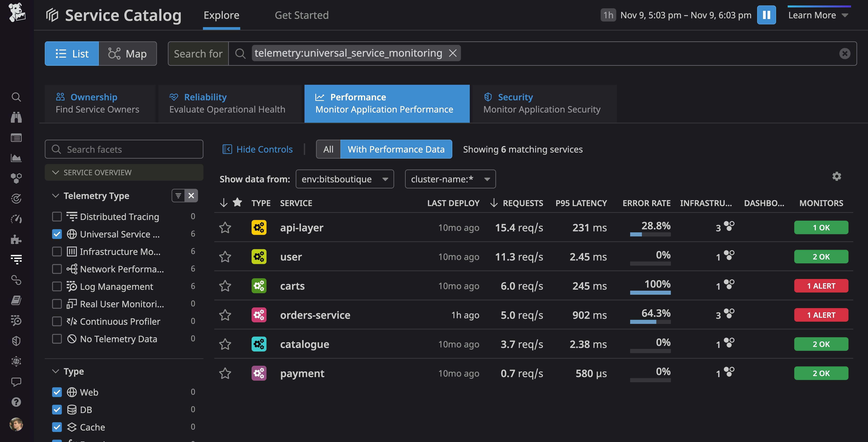The width and height of the screenshot is (868, 442).
Task: Favorite the orders-service with its star
Action: 225,315
